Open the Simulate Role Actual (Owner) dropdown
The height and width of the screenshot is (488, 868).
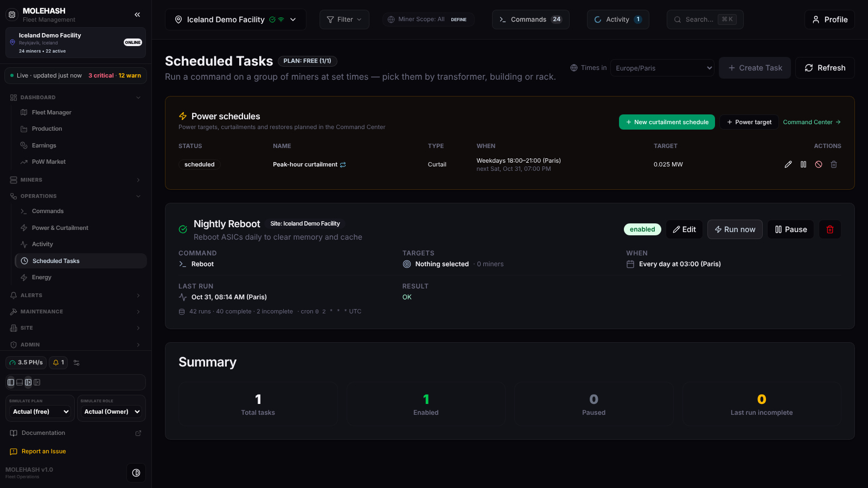(112, 412)
